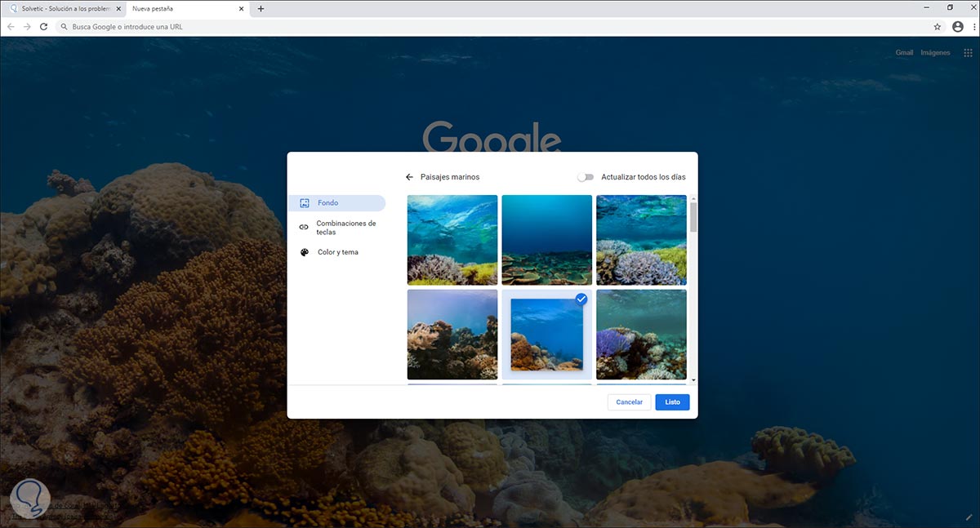This screenshot has height=528, width=980.
Task: Click the Paisajes marinos title text
Action: tap(450, 177)
